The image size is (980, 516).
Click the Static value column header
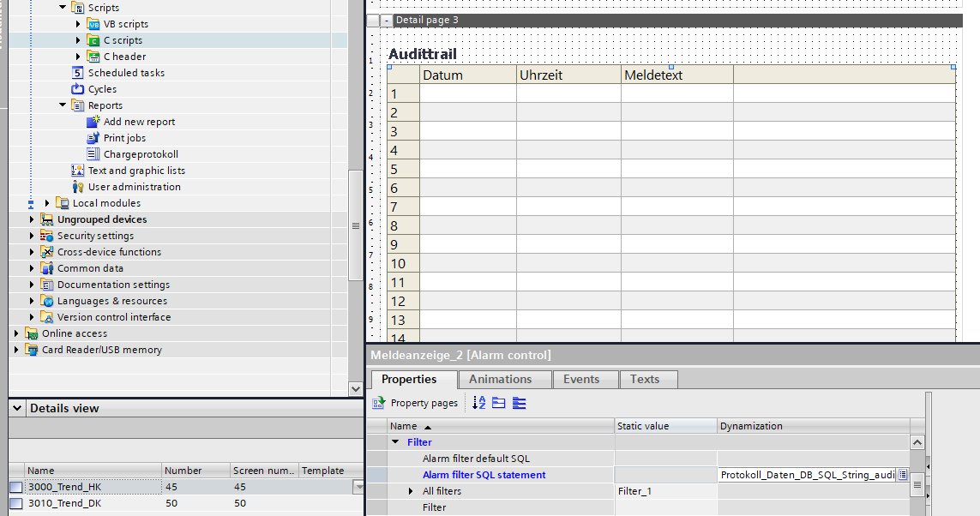point(665,426)
